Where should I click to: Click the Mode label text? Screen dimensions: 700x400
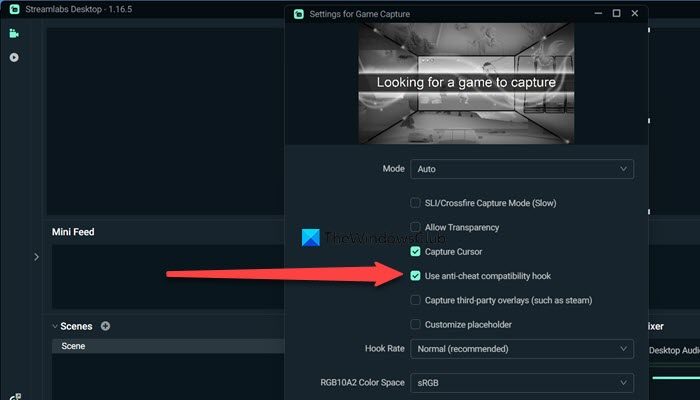coord(393,169)
